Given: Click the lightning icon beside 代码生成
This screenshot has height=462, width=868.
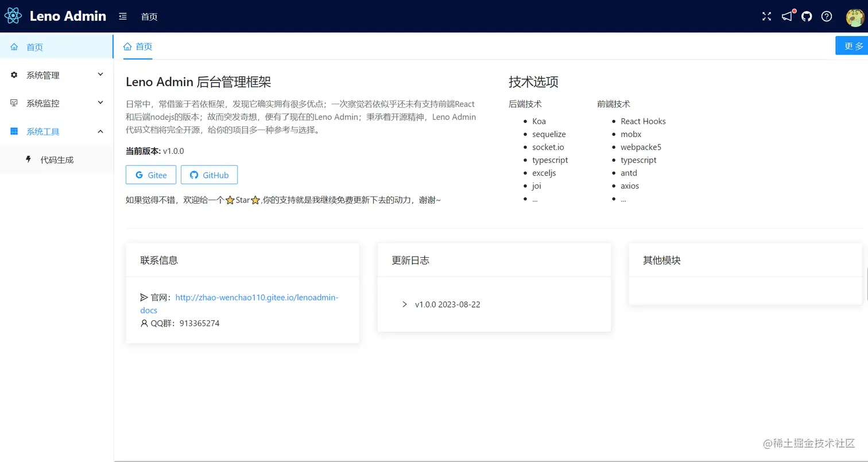Looking at the screenshot, I should pyautogui.click(x=29, y=160).
